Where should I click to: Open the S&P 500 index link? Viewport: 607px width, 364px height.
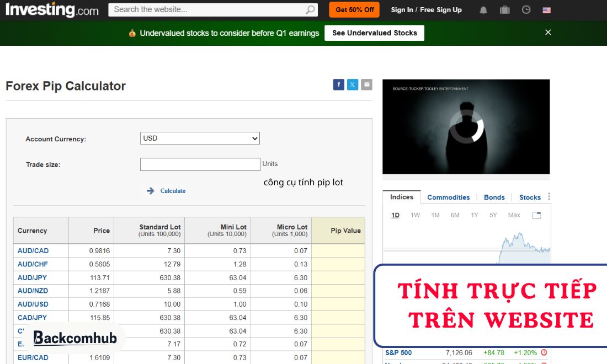tap(398, 353)
